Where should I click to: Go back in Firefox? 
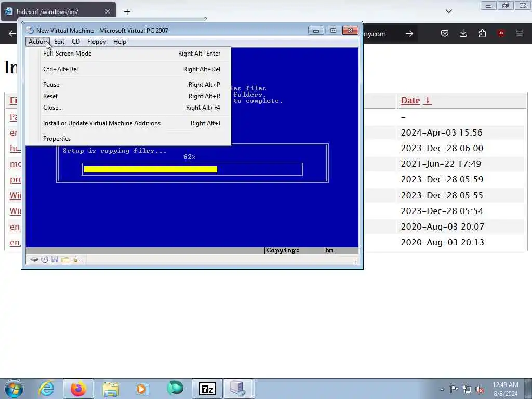click(x=12, y=33)
